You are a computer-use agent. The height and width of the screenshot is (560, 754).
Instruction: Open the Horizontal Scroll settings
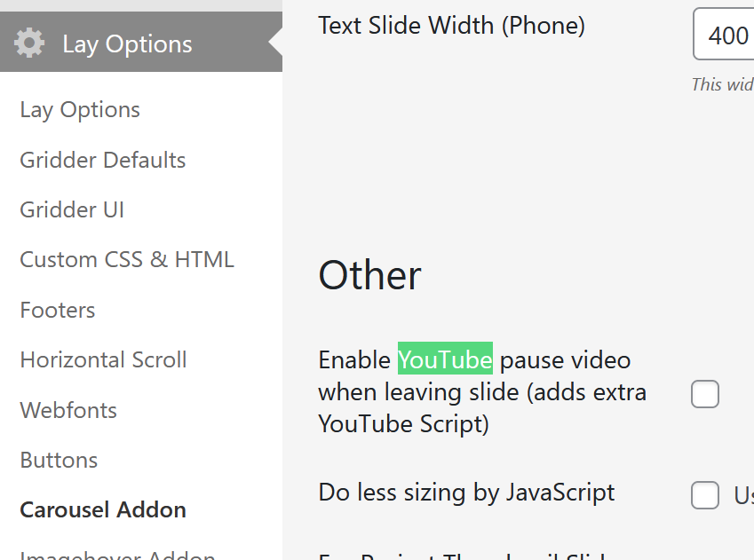[103, 360]
